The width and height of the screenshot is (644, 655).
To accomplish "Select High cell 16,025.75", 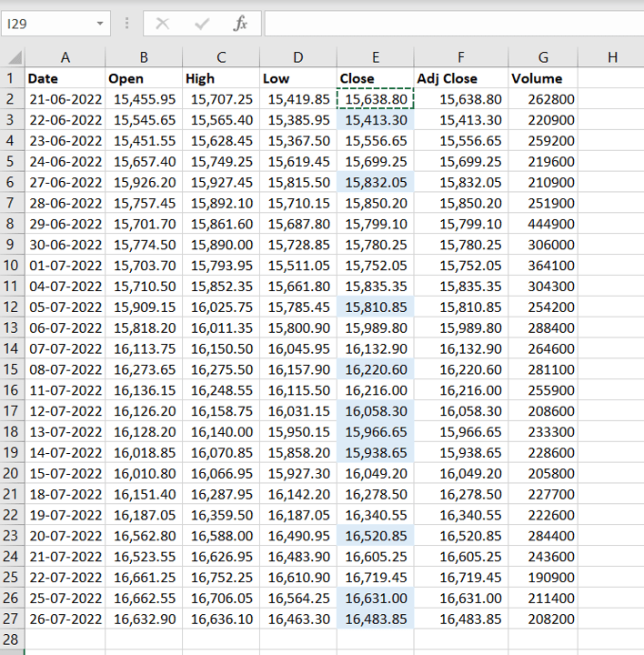I will [221, 307].
